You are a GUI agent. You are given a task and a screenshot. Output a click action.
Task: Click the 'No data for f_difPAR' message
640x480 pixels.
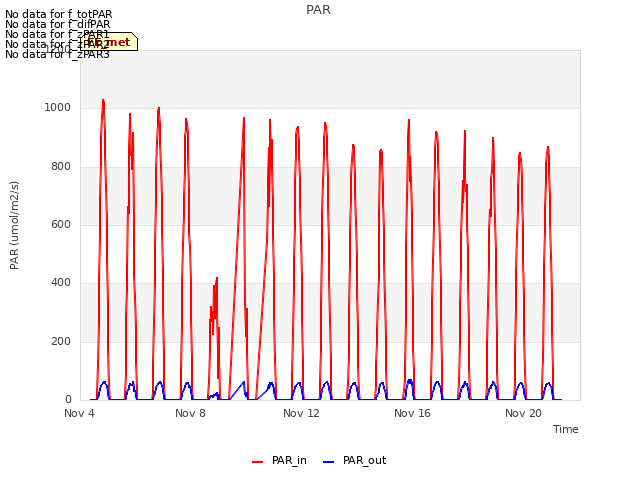[x=58, y=24]
